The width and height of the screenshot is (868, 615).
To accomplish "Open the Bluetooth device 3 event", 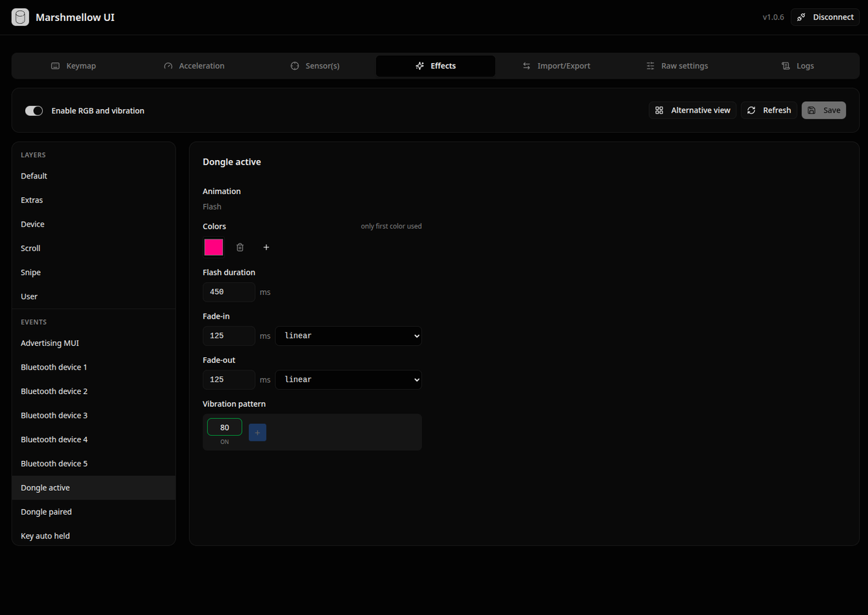I will 94,416.
